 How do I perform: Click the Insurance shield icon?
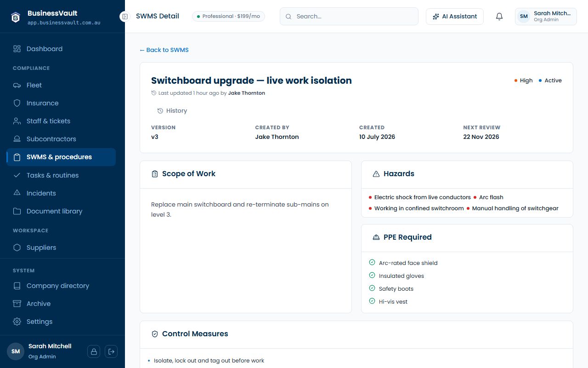pos(17,103)
